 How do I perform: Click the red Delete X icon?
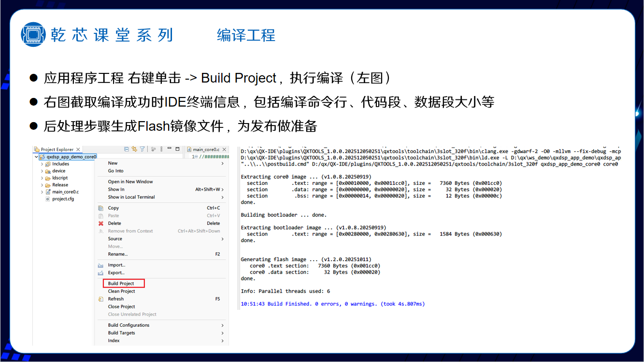pyautogui.click(x=101, y=223)
